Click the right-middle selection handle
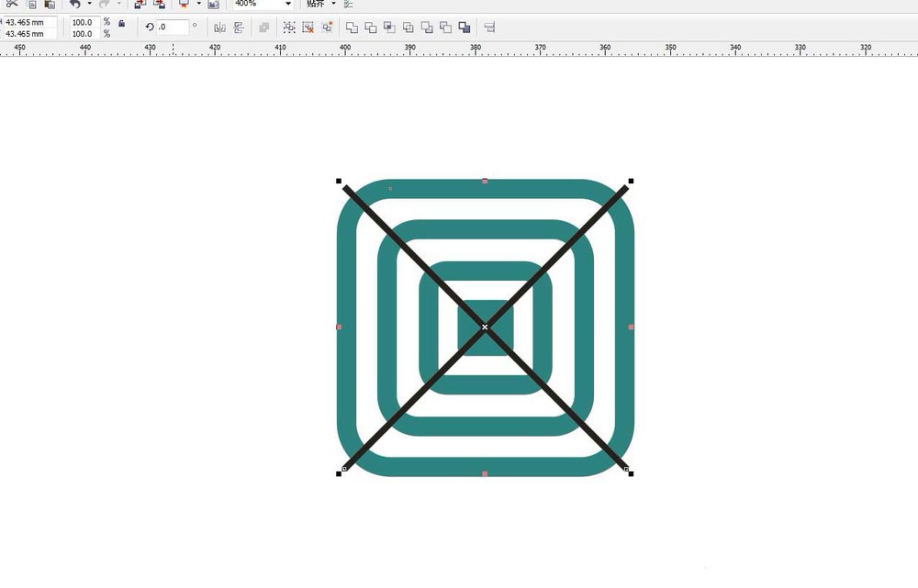Screen dimensions: 918x588 (631, 327)
